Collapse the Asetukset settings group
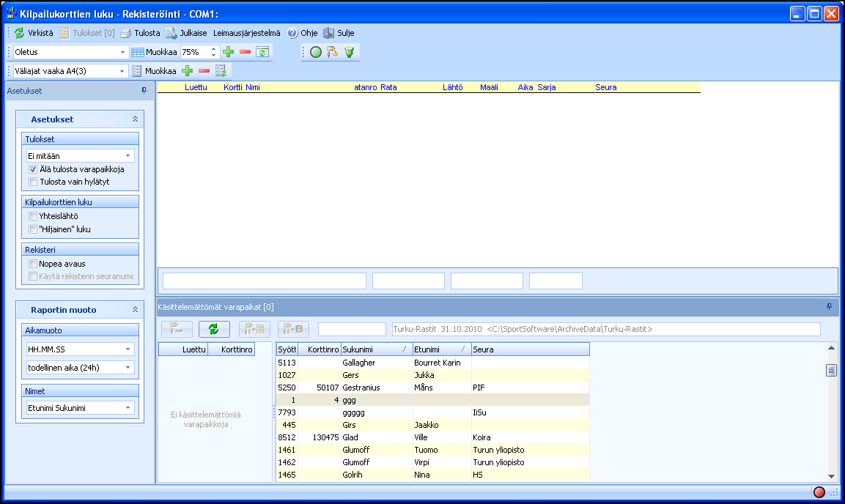This screenshot has width=845, height=504. (x=135, y=119)
